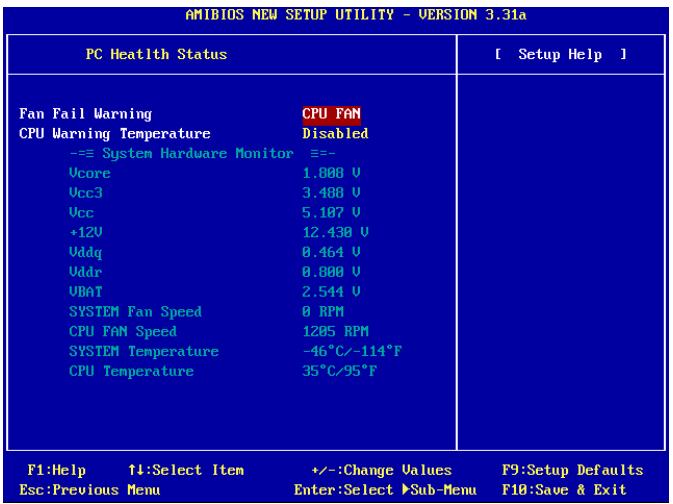673x504 pixels.
Task: Click the Vcc3 label
Action: 85,193
